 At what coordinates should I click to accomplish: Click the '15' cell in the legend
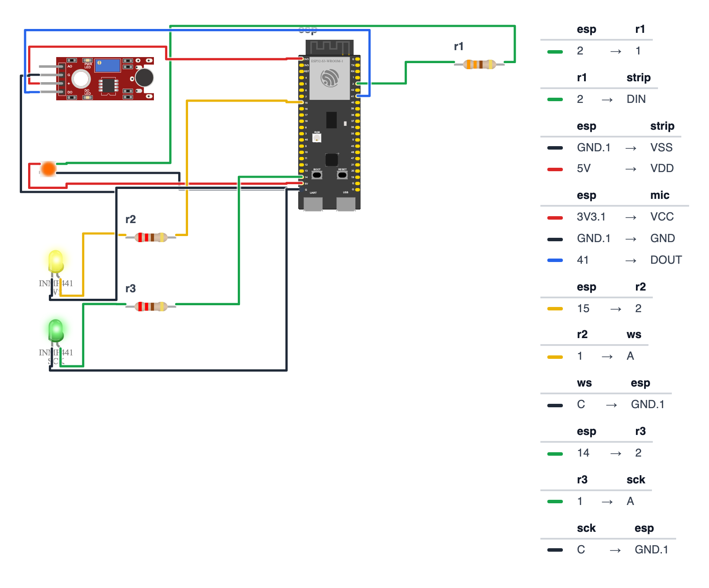tap(583, 308)
